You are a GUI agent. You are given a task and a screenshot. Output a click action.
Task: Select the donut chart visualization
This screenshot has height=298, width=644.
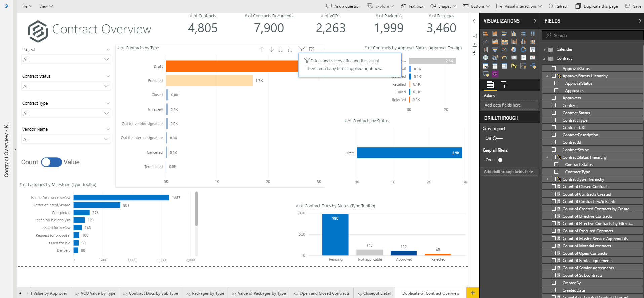point(523,50)
